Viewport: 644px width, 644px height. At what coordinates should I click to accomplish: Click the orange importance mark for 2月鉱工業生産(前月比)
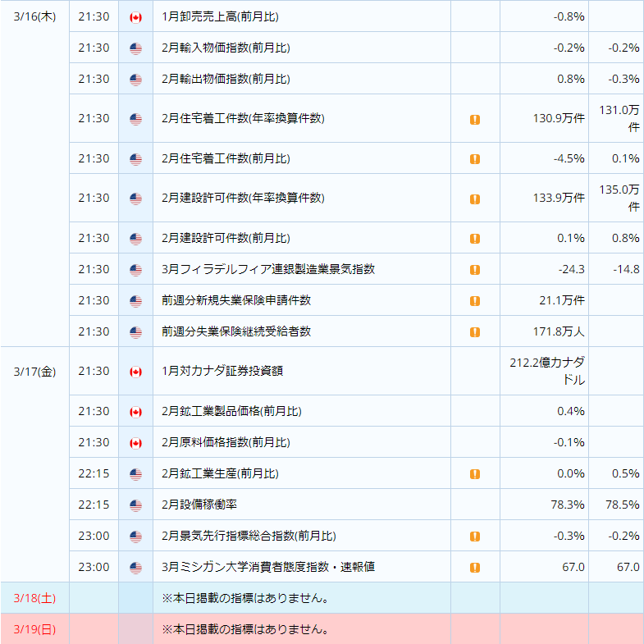coord(475,474)
